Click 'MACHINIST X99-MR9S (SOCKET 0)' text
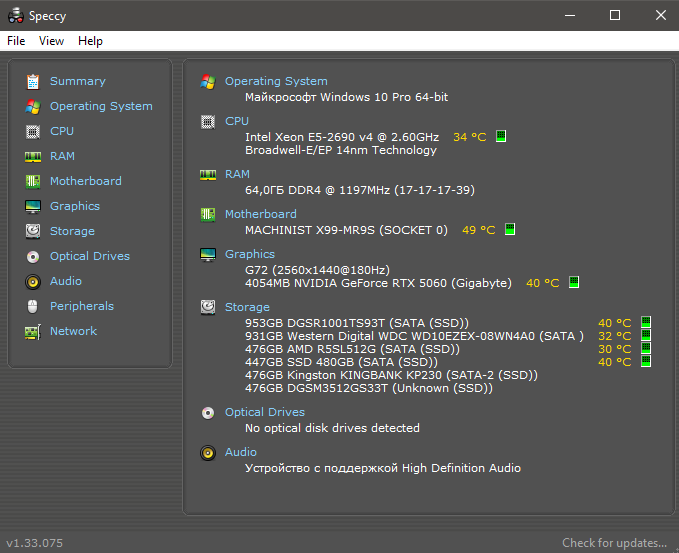The height and width of the screenshot is (553, 679). [346, 230]
